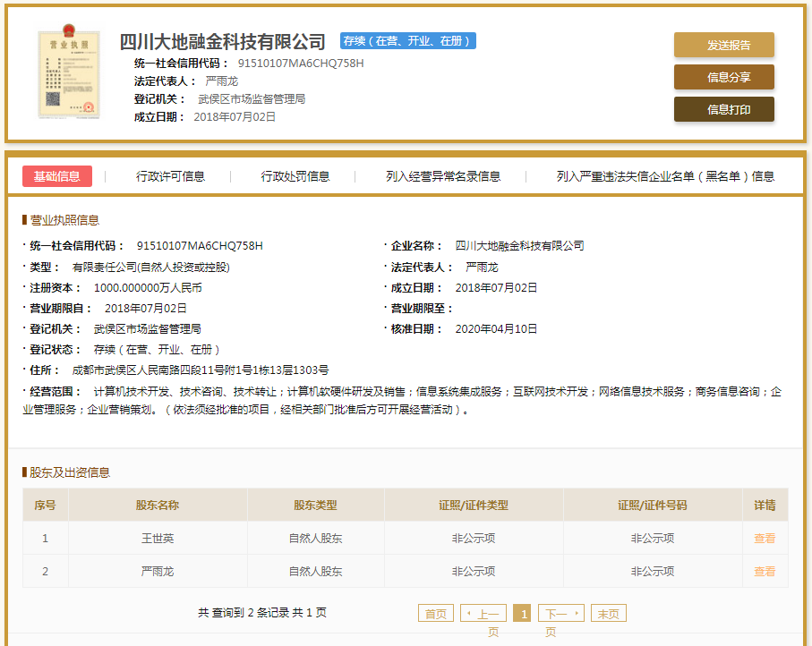Click the 信息分享 button

724,77
